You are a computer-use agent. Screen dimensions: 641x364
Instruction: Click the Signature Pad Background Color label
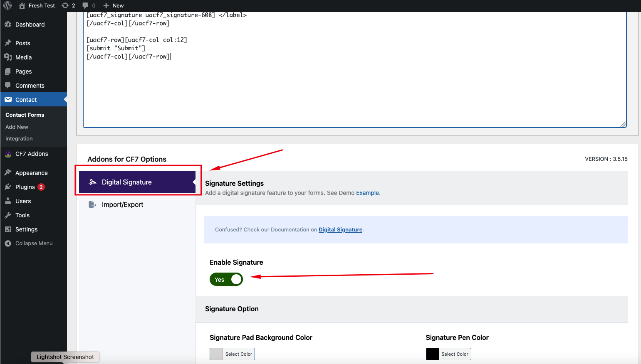point(261,337)
